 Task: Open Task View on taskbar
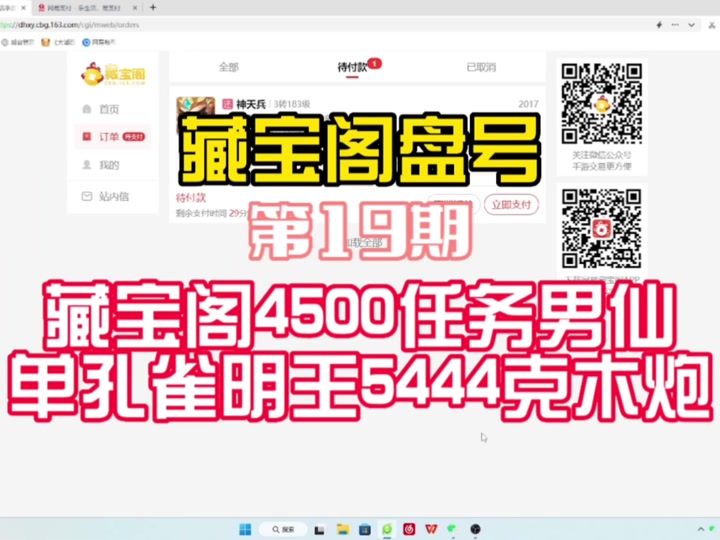tap(320, 529)
